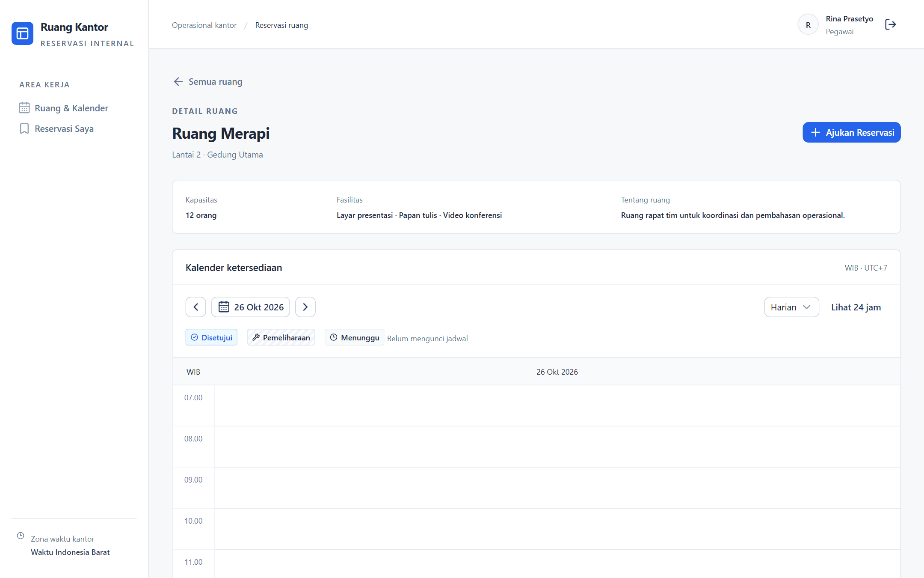Image resolution: width=924 pixels, height=578 pixels.
Task: Click the Waktu Indonesia Barat text
Action: pyautogui.click(x=70, y=552)
